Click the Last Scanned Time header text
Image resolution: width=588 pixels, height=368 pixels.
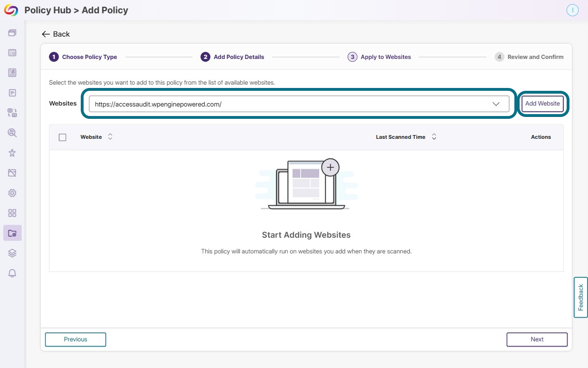pos(401,137)
